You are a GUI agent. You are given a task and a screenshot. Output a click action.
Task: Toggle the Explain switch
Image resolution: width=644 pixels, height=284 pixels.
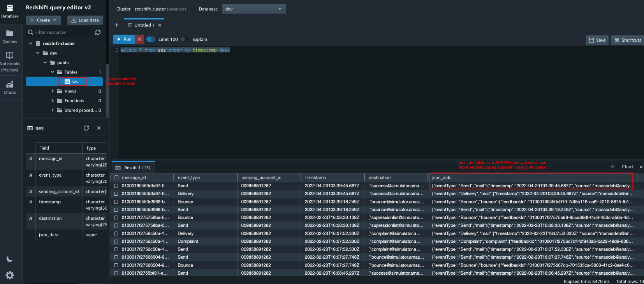tap(185, 39)
